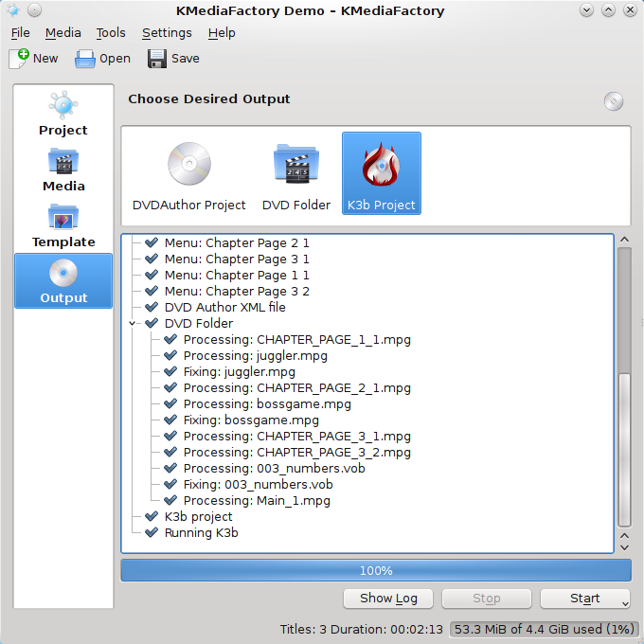This screenshot has height=644, width=644.
Task: Select row Menu: Chapter Page 1 1
Action: (237, 275)
